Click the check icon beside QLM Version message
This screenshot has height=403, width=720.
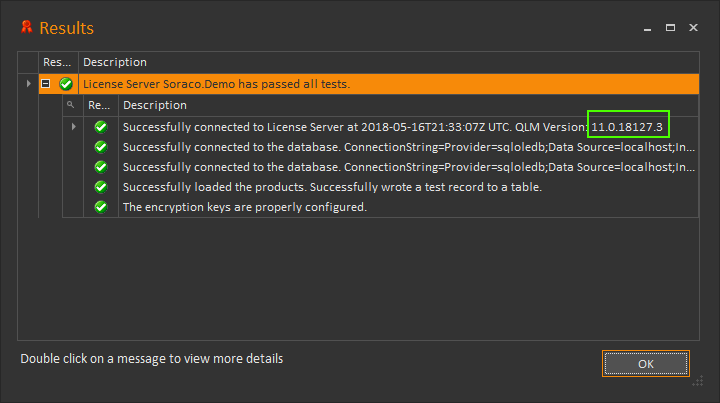click(101, 127)
